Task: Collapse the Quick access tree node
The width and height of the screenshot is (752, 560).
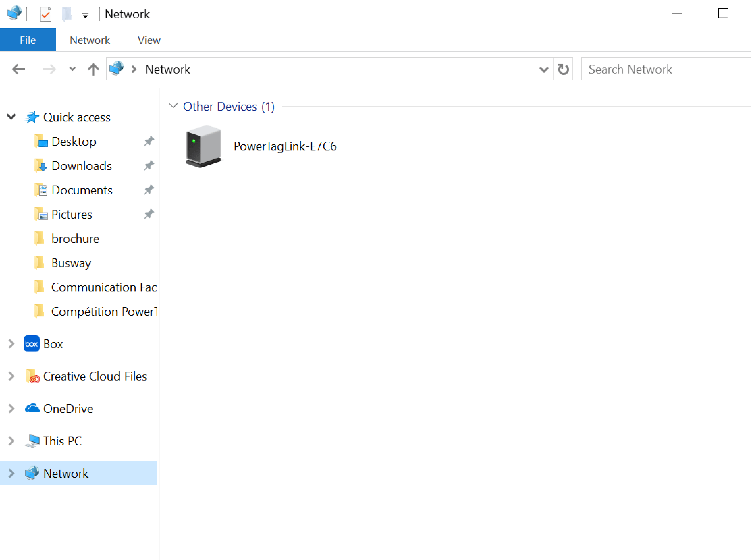Action: 11,117
